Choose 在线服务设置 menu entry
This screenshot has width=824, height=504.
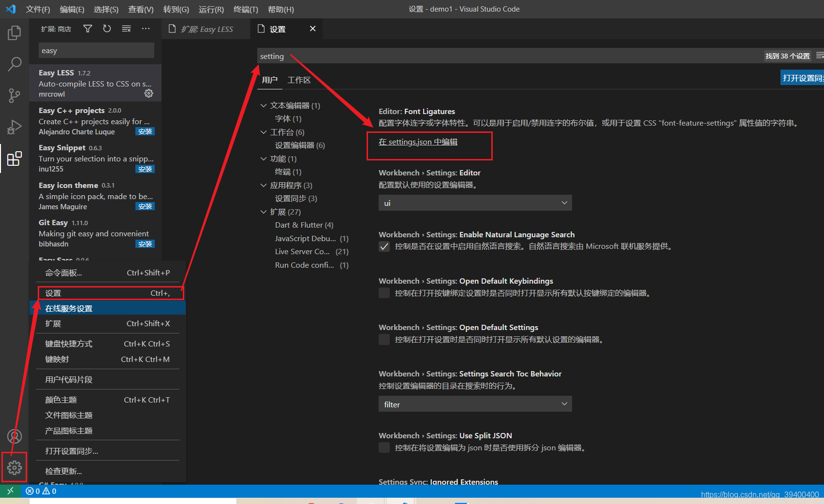[107, 308]
